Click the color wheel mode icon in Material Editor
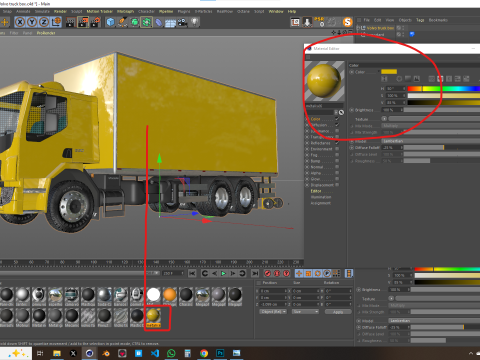 coord(399,79)
